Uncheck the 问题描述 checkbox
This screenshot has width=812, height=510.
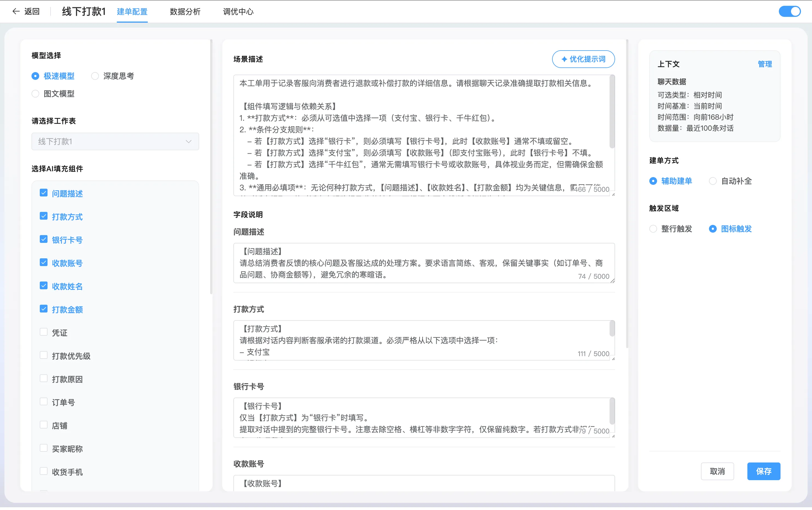coord(44,193)
